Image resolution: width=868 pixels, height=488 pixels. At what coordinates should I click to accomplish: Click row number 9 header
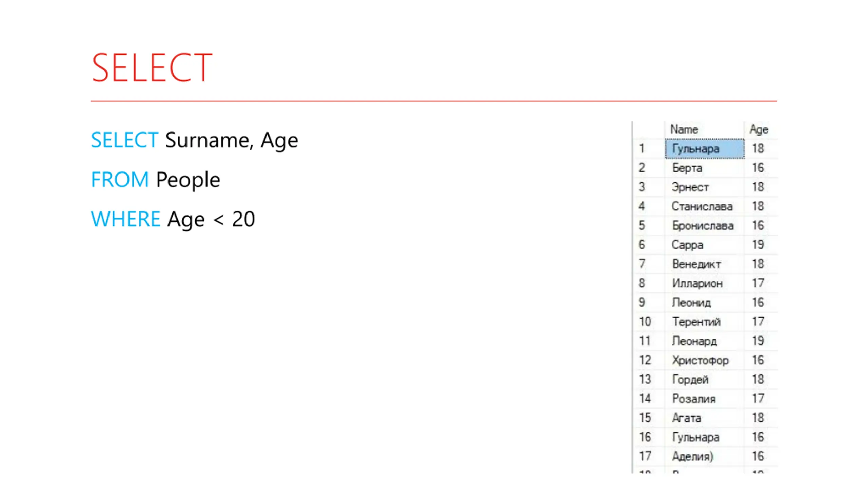tap(649, 302)
